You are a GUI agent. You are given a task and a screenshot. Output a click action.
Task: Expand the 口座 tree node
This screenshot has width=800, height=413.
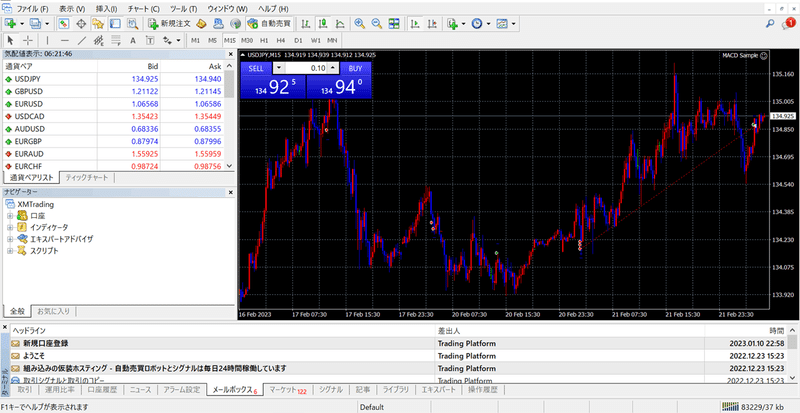pos(10,215)
